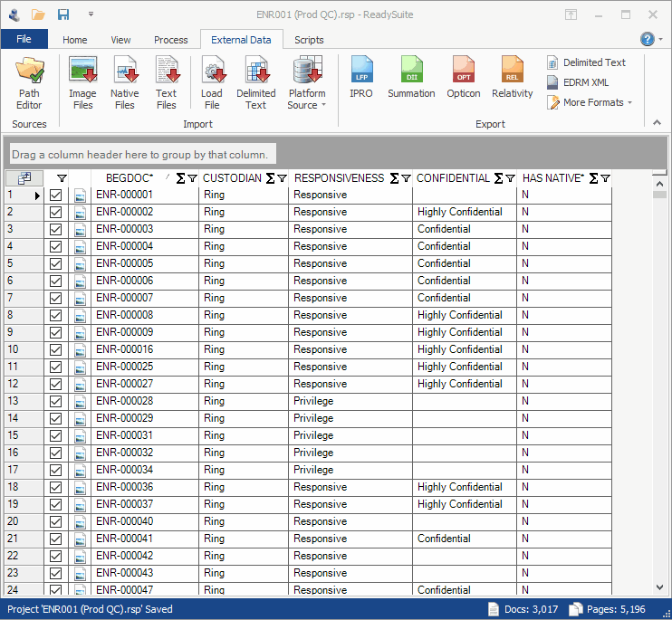Import Image Files from the ribbon

tap(82, 81)
